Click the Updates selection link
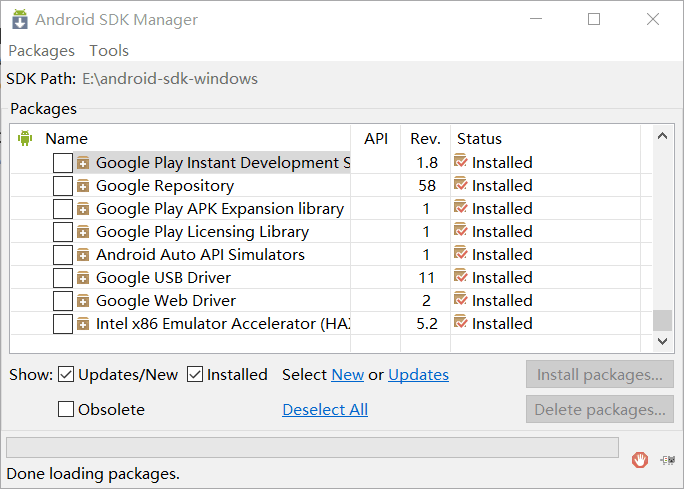The height and width of the screenshot is (489, 684). (418, 375)
